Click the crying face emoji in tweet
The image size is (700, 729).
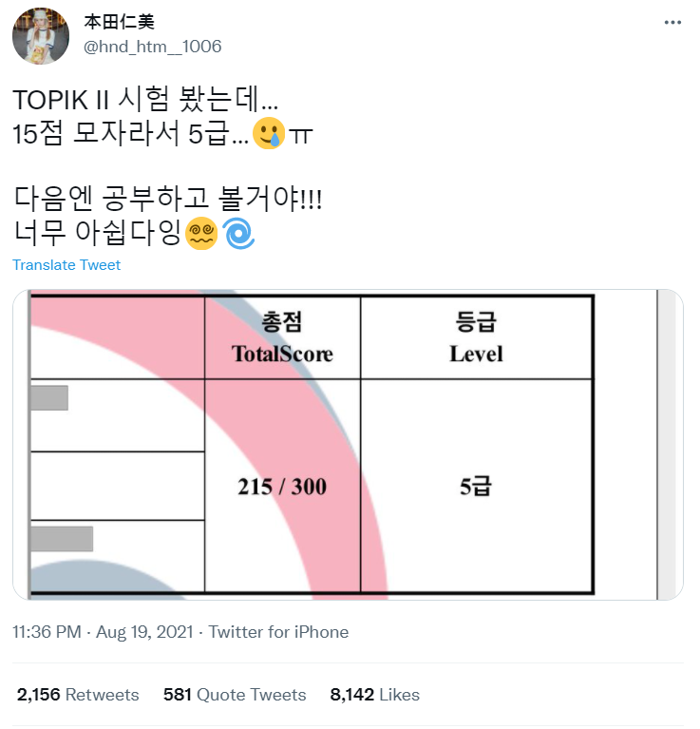click(x=269, y=136)
